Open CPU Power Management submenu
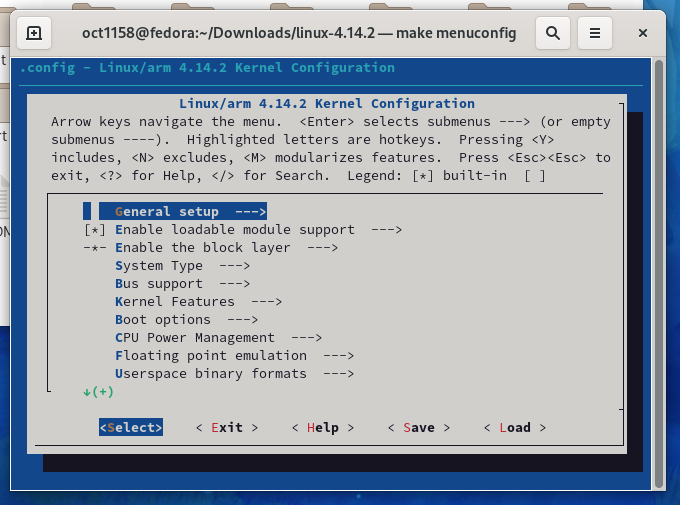 (x=218, y=338)
